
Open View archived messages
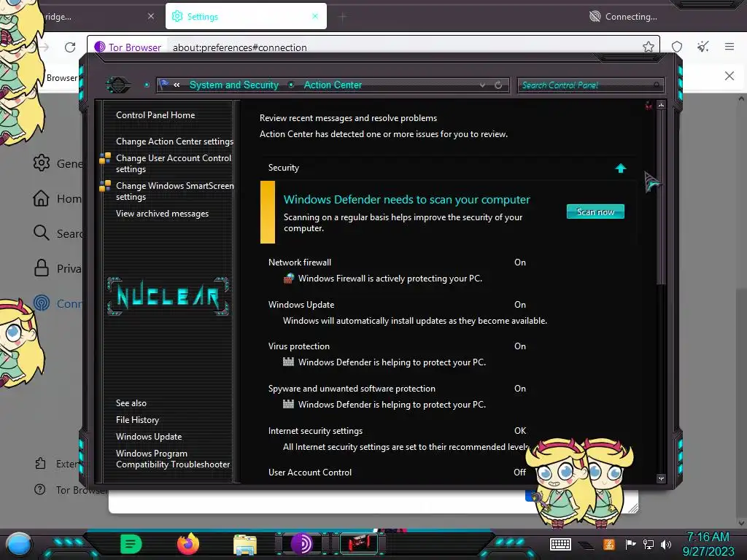tap(162, 214)
